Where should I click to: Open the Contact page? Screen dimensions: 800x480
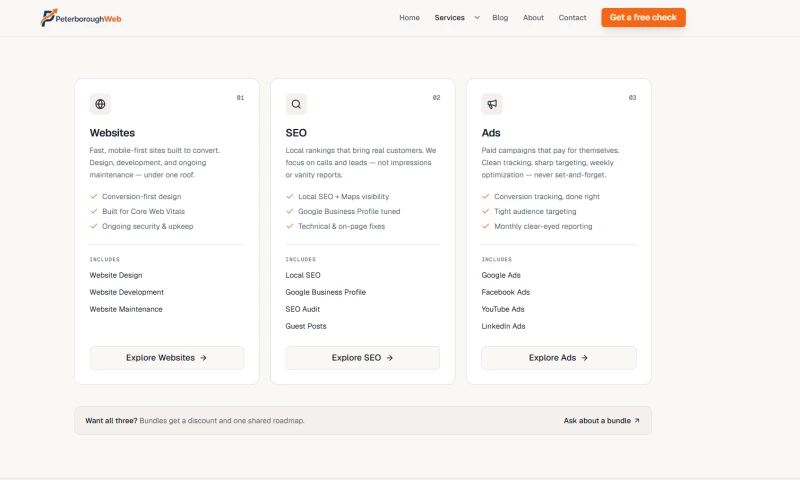(572, 17)
